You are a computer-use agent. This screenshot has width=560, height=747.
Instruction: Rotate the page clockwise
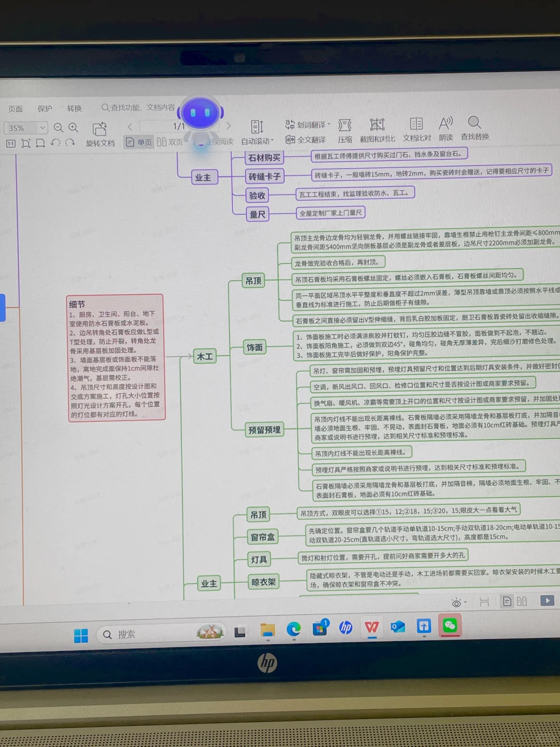click(70, 143)
